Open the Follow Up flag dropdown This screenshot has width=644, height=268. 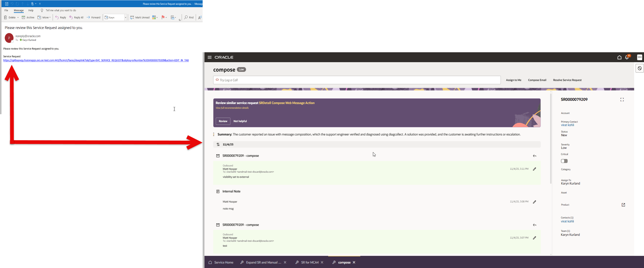pyautogui.click(x=166, y=18)
